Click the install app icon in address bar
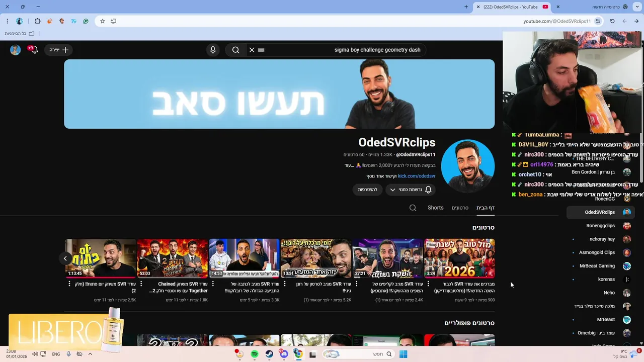644x362 pixels. pos(114,21)
